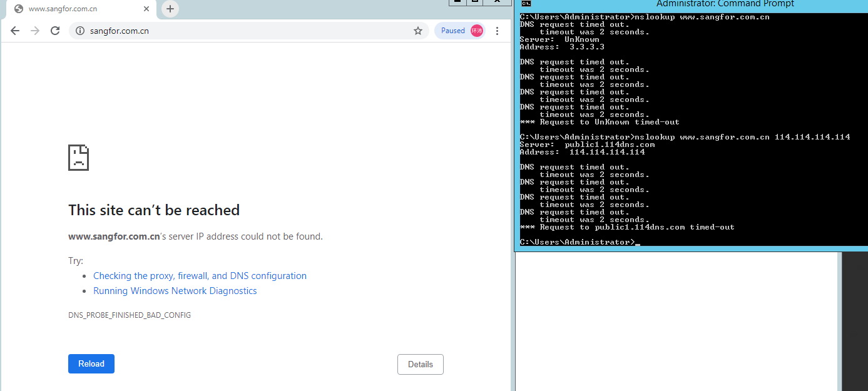Image resolution: width=868 pixels, height=391 pixels.
Task: Click the browser forward arrow
Action: tap(35, 31)
